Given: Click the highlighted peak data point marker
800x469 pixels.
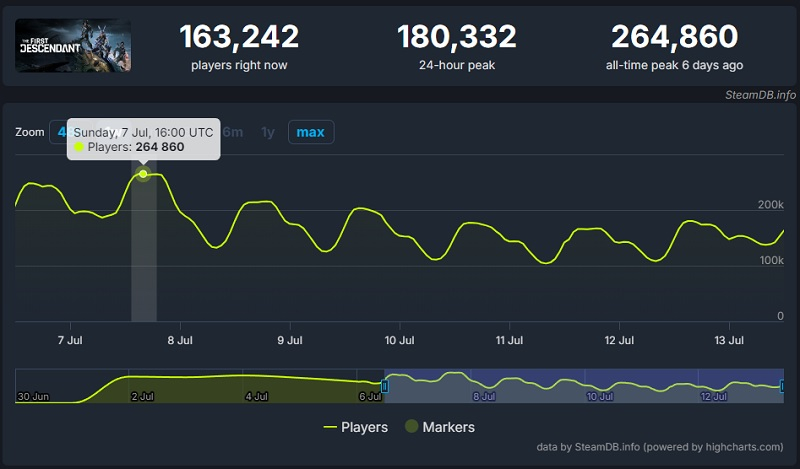Looking at the screenshot, I should (x=143, y=174).
